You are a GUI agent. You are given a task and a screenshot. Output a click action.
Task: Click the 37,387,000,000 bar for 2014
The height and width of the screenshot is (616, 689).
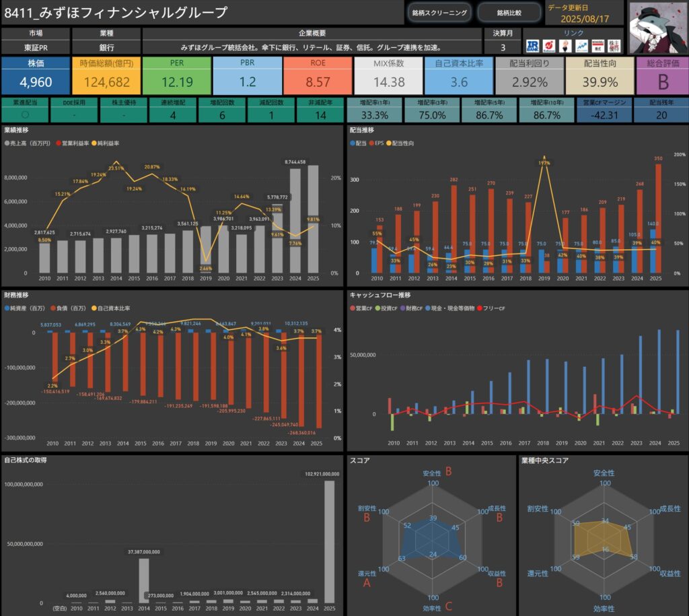[144, 581]
